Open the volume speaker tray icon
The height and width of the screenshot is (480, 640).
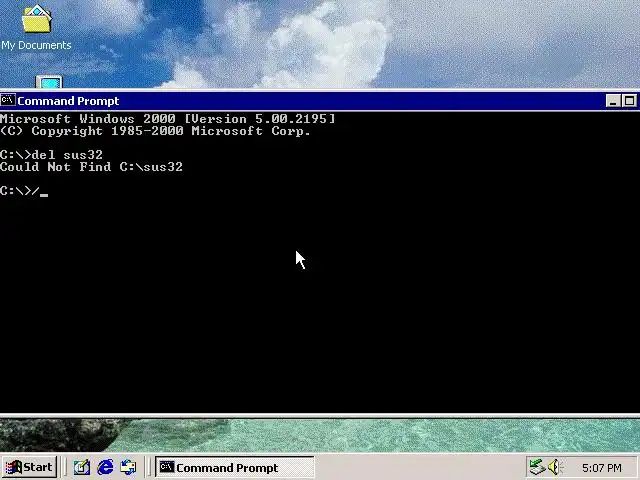tap(555, 467)
